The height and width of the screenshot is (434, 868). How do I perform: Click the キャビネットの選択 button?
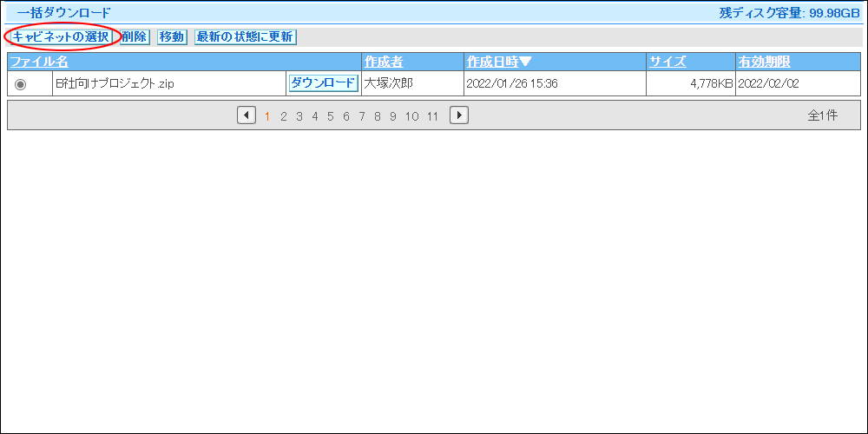62,37
